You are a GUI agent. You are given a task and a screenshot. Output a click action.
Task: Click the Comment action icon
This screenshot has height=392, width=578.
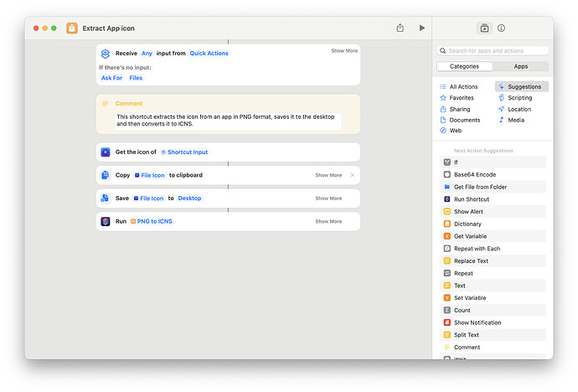(106, 104)
